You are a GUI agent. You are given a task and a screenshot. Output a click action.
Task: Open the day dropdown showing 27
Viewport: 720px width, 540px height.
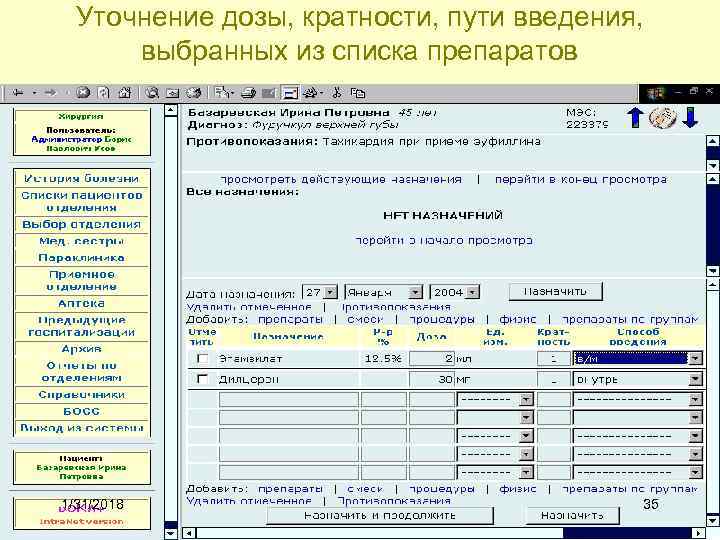(320, 292)
